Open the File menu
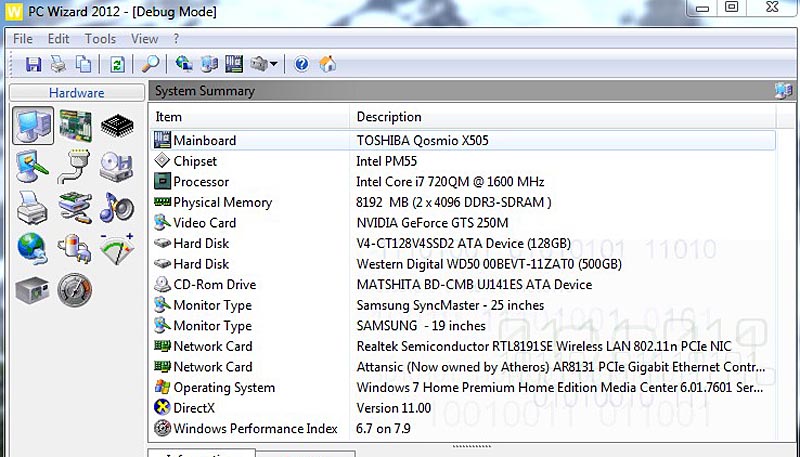Image resolution: width=800 pixels, height=457 pixels. (23, 39)
